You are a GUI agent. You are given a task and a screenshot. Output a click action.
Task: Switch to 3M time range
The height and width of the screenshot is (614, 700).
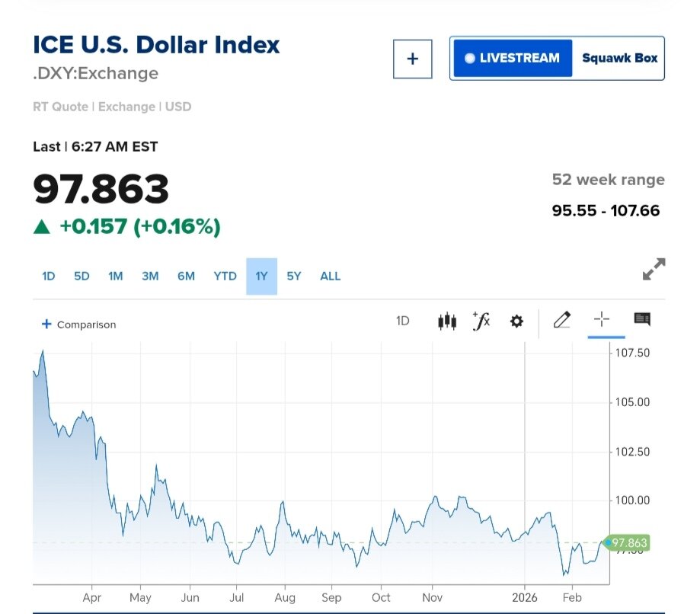click(150, 277)
